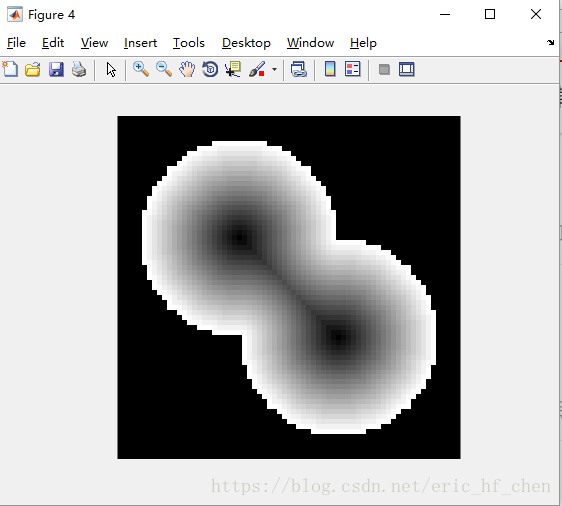Open a file using folder icon
This screenshot has width=562, height=506.
coord(33,69)
